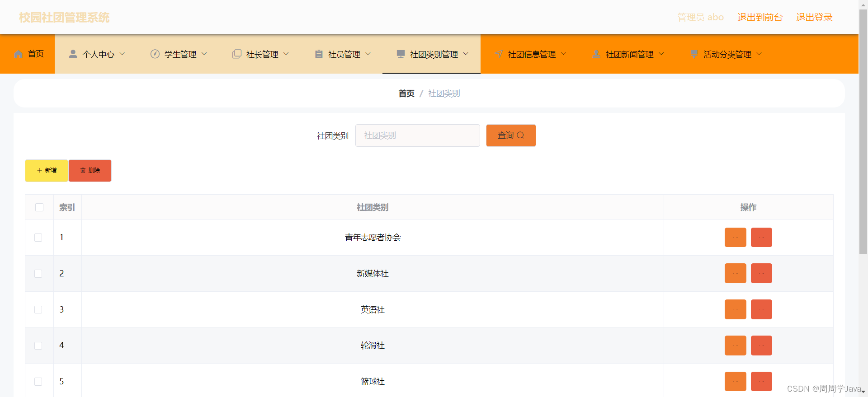Click the 社团类别 breadcrumb item
868x397 pixels.
coord(444,93)
